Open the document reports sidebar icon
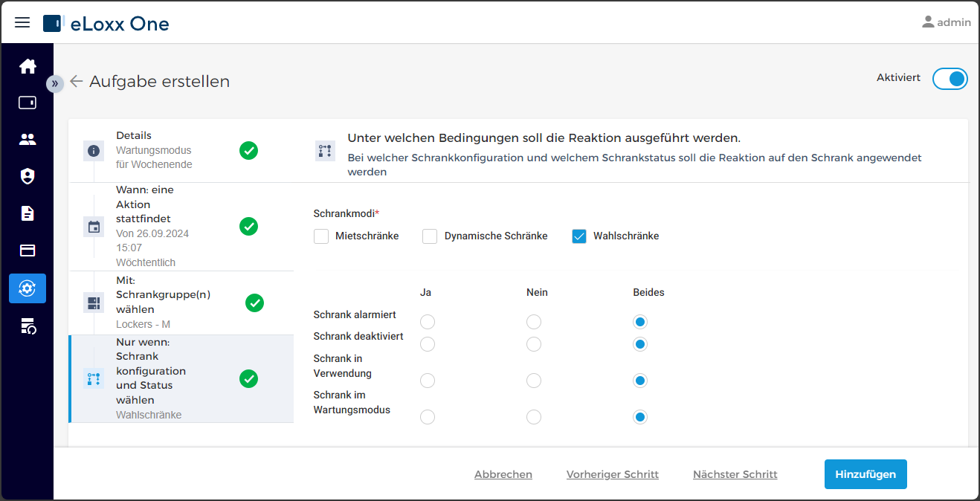Viewport: 980px width, 501px height. (x=28, y=213)
